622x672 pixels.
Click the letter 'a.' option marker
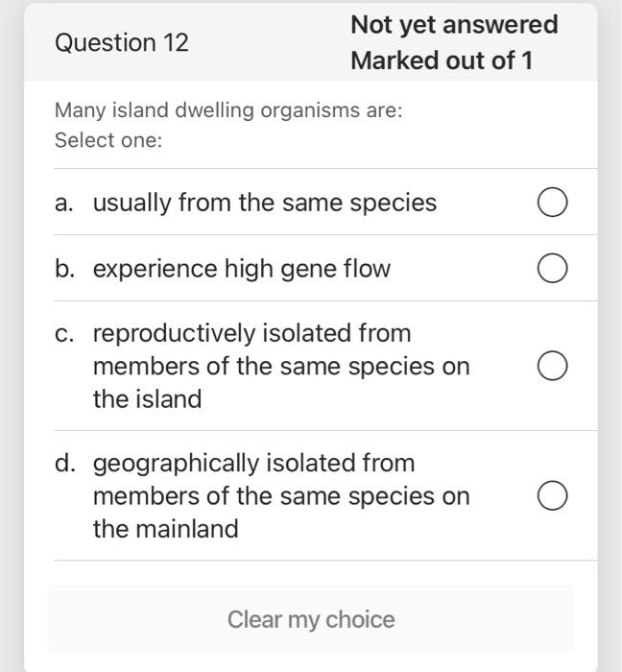coord(64,204)
